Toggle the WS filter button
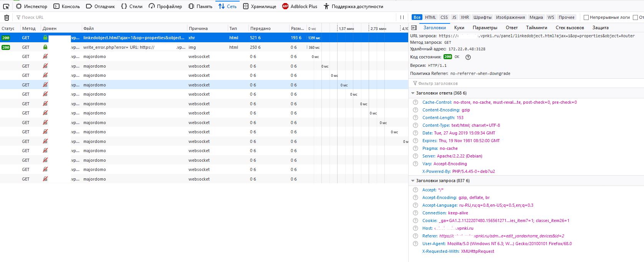Screen dimensions: 644x262 (x=551, y=17)
